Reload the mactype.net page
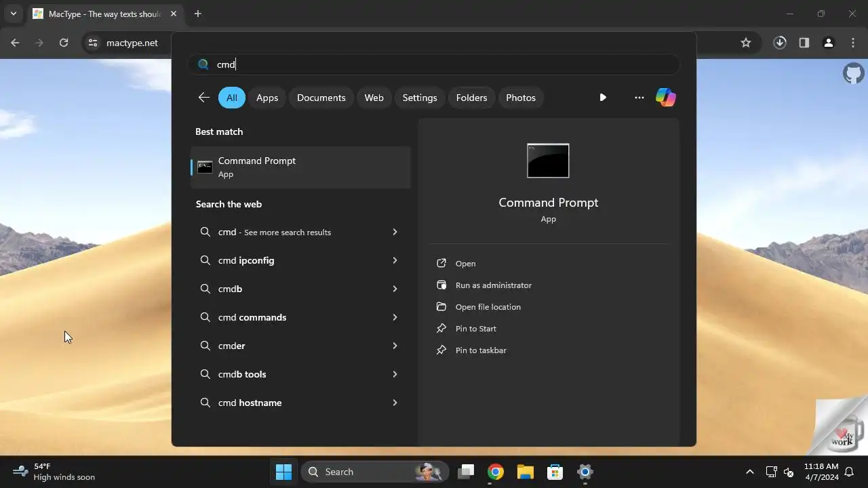This screenshot has height=488, width=868. [x=64, y=43]
